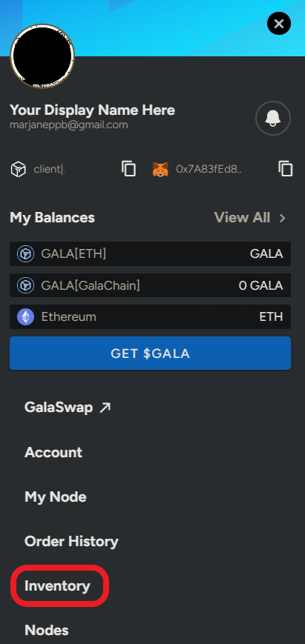Copy the Gala client address
The height and width of the screenshot is (644, 305).
tap(128, 169)
